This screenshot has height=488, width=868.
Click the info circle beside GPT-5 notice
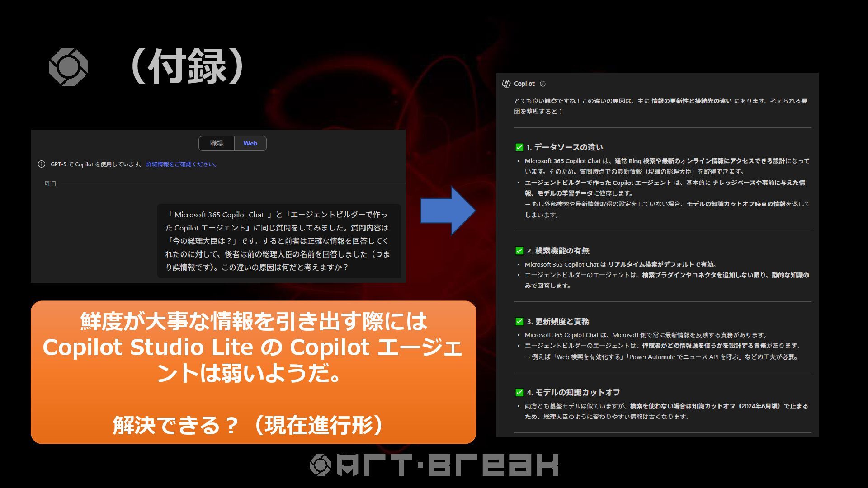[x=42, y=164]
